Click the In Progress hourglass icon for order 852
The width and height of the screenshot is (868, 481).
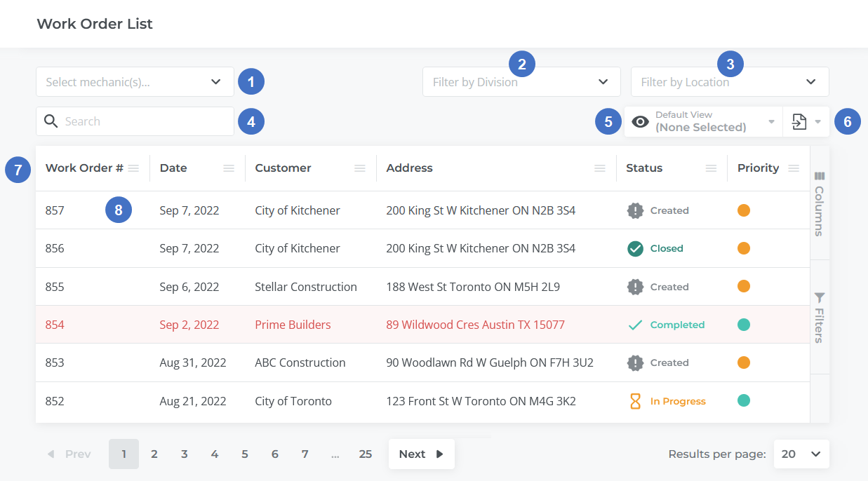click(635, 401)
